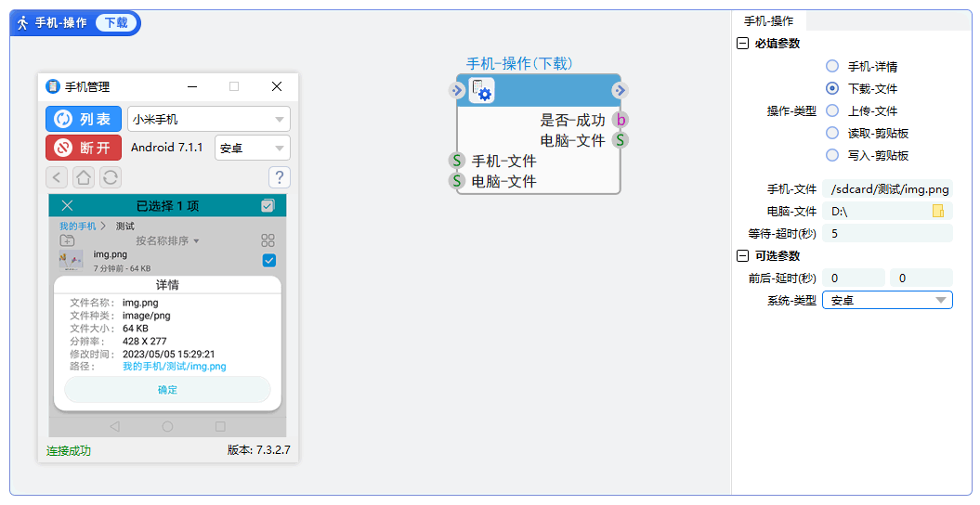Image resolution: width=980 pixels, height=505 pixels.
Task: Click 确定 in the details dialog
Action: pos(167,390)
